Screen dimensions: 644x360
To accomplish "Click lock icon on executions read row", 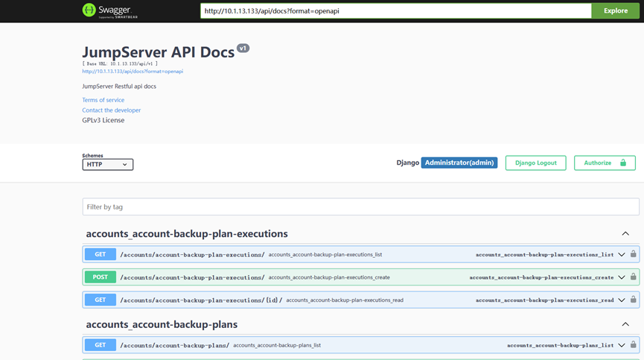I will [x=634, y=300].
